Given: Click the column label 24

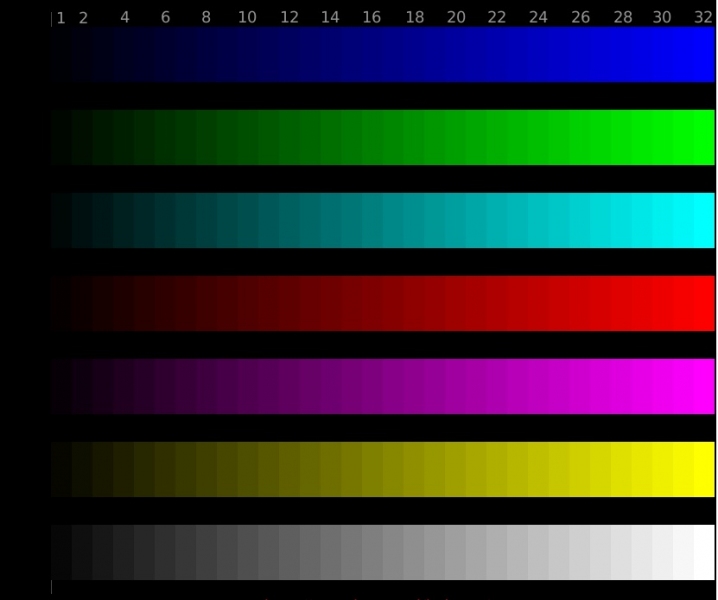Looking at the screenshot, I should (538, 17).
